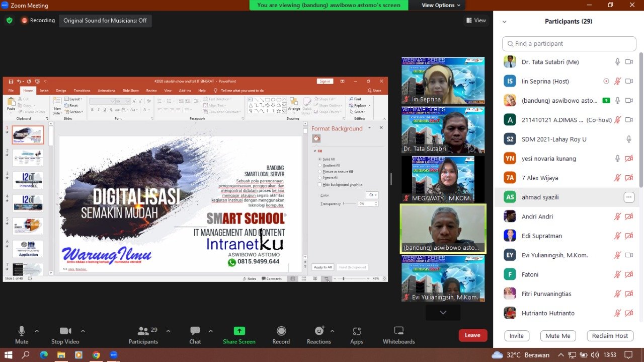
Task: Click the camera icon for Evi Yulianingsih in participants list
Action: click(x=629, y=255)
